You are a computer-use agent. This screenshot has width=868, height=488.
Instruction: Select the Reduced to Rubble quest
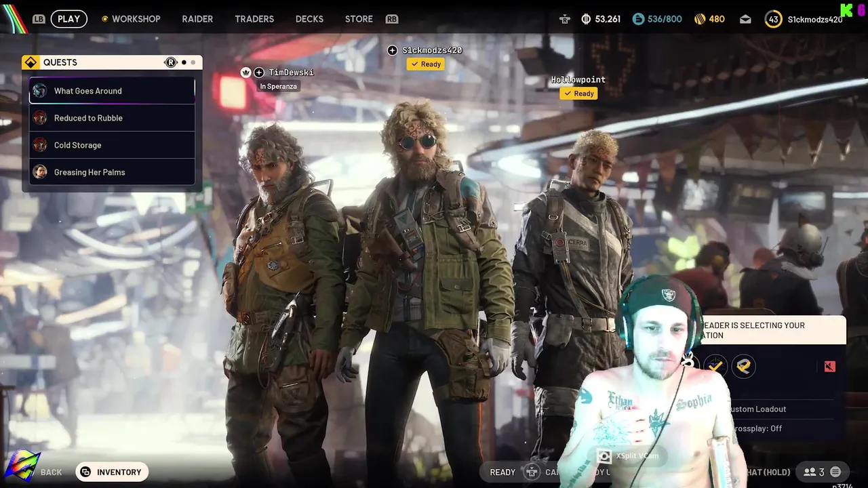112,118
